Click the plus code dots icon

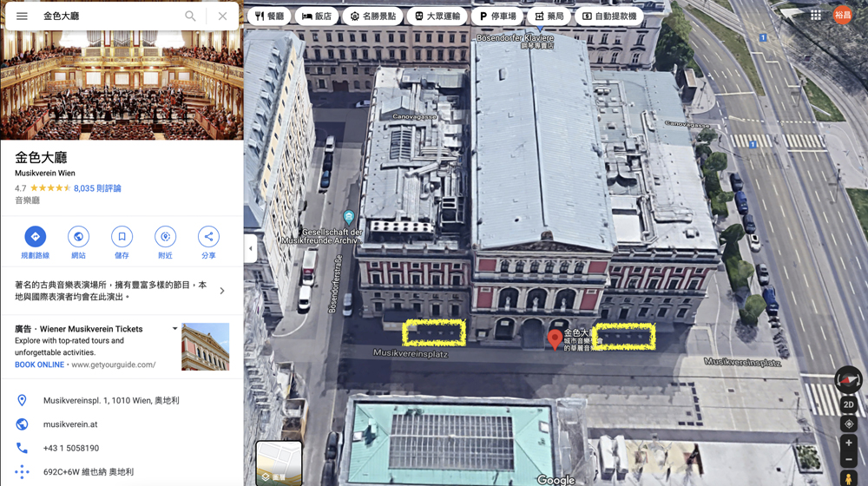click(x=22, y=471)
